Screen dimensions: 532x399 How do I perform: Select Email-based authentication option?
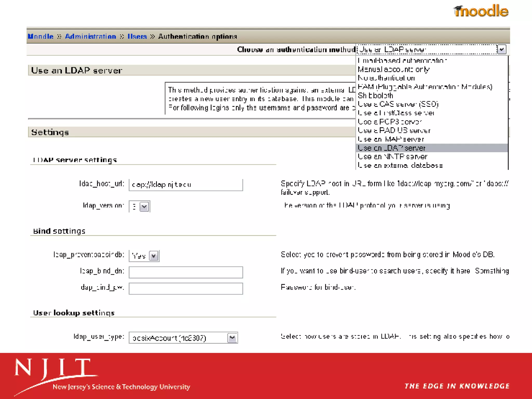tap(432, 61)
